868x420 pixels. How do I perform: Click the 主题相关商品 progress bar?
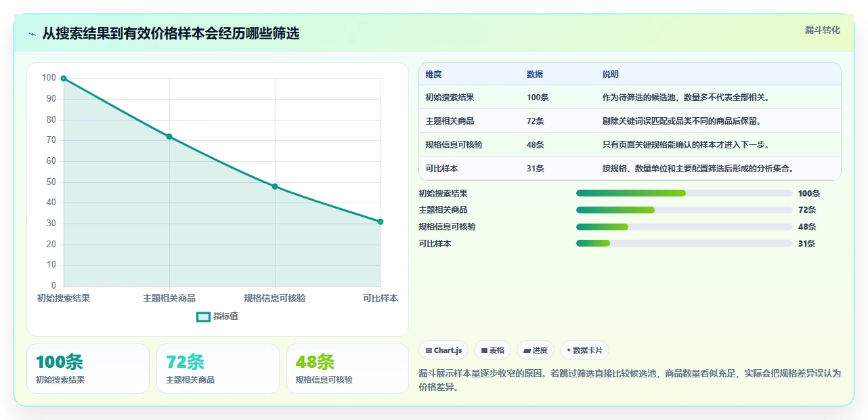[684, 210]
